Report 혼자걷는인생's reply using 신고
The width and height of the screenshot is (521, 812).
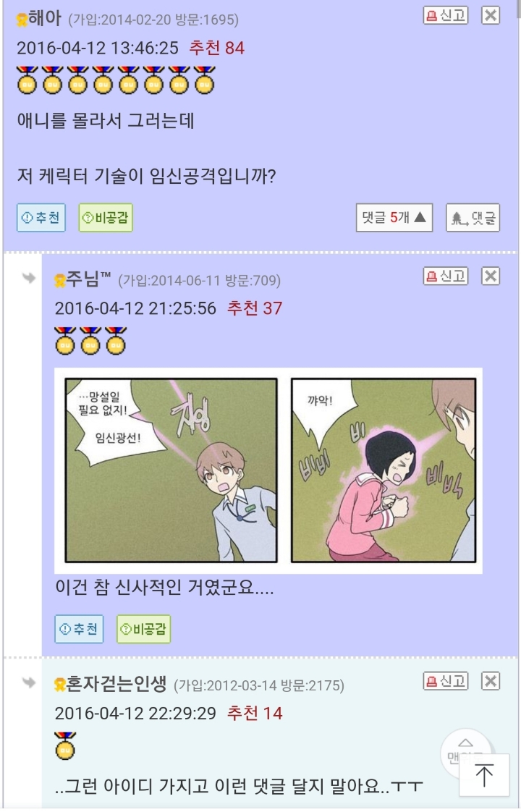[x=446, y=680]
